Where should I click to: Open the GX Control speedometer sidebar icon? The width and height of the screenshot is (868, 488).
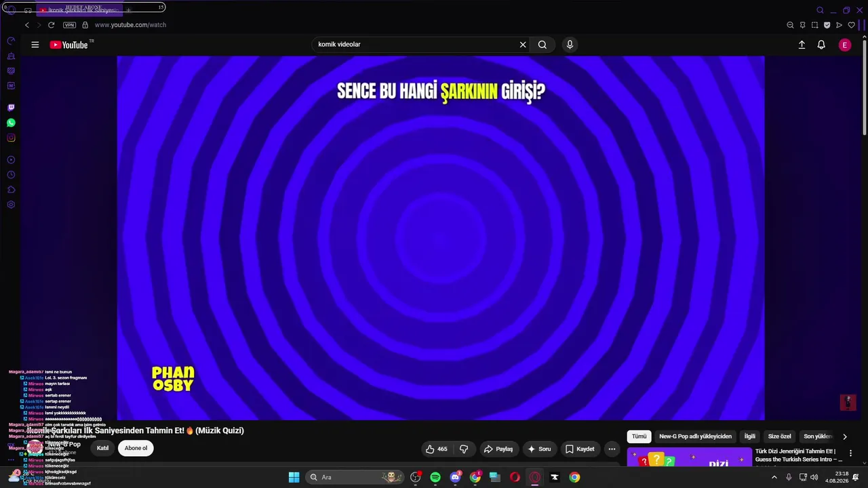[11, 41]
